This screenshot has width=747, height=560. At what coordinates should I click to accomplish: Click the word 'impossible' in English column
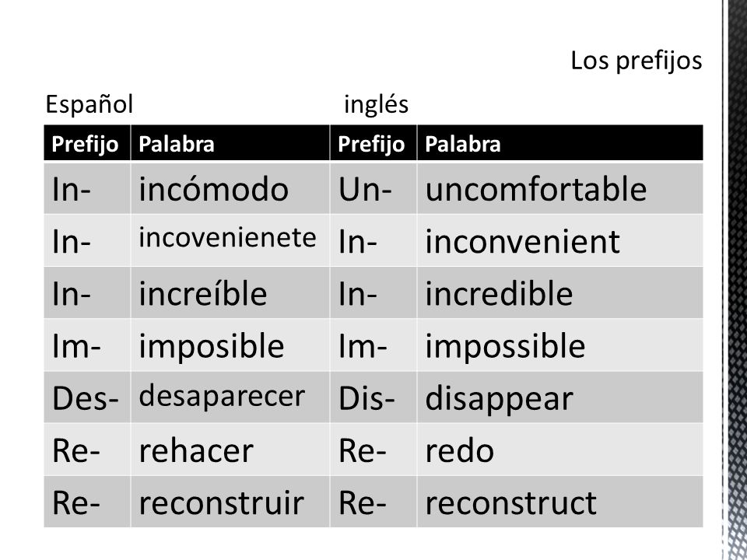point(505,347)
